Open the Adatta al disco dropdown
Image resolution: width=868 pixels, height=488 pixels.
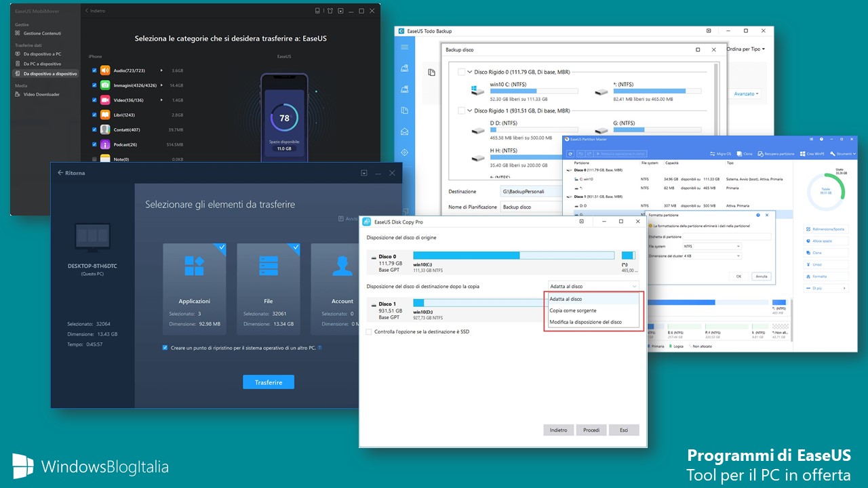[593, 285]
